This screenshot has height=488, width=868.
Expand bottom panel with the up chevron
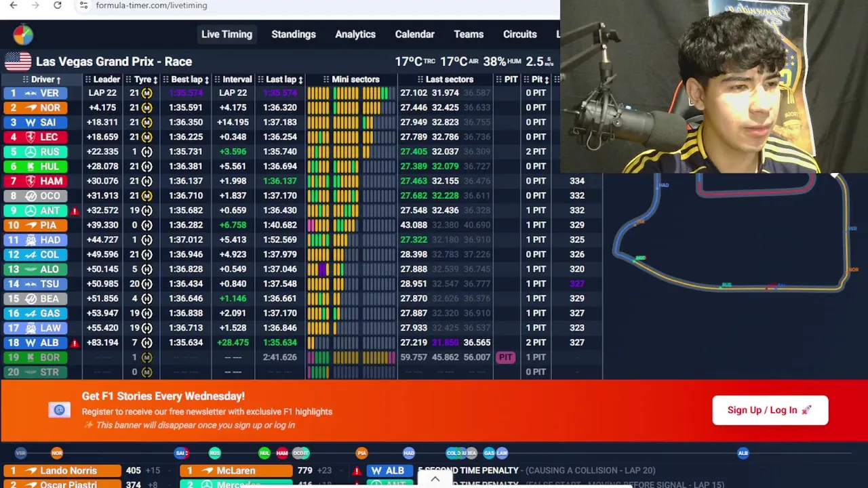(435, 479)
